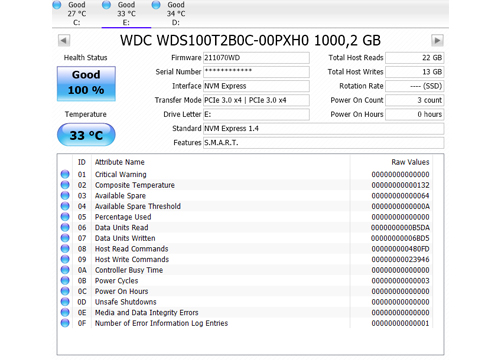The width and height of the screenshot is (500, 360).
Task: Select Available Spare Threshold attribute name
Action: point(138,206)
